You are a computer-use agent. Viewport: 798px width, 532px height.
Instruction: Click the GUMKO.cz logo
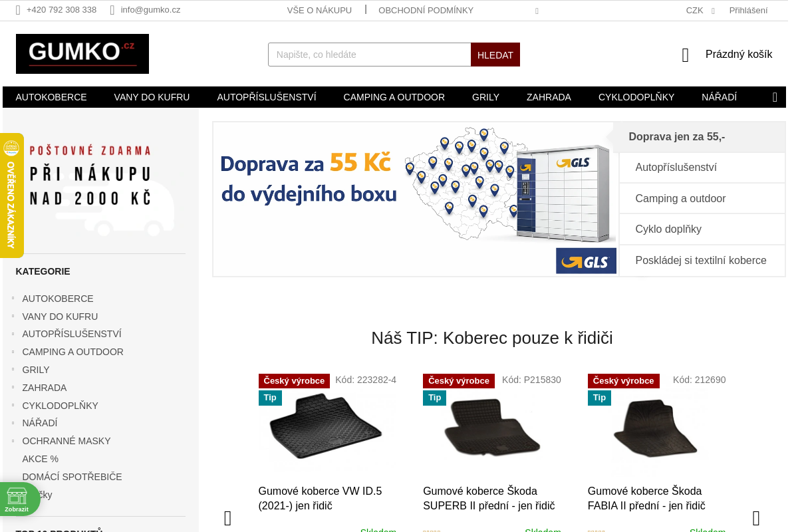tap(82, 54)
